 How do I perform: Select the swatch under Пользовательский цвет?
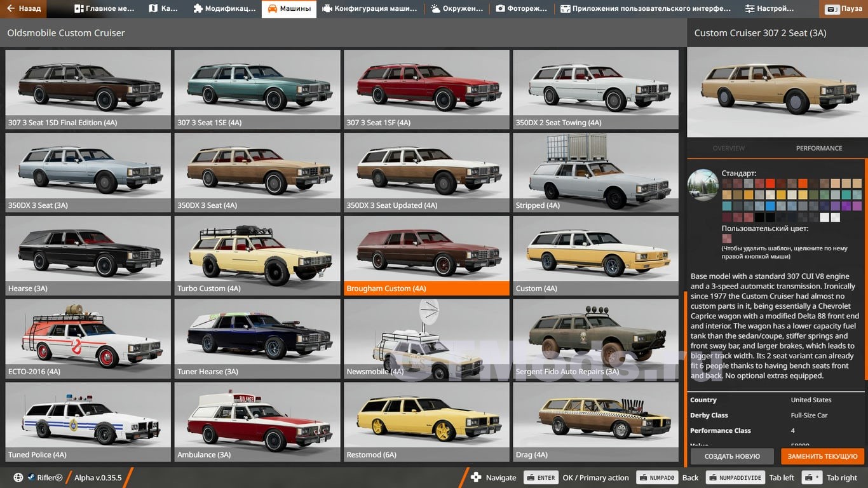click(x=726, y=239)
